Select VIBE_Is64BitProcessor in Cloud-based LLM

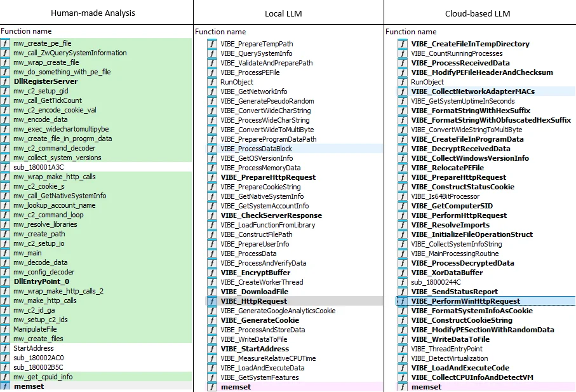486,196
